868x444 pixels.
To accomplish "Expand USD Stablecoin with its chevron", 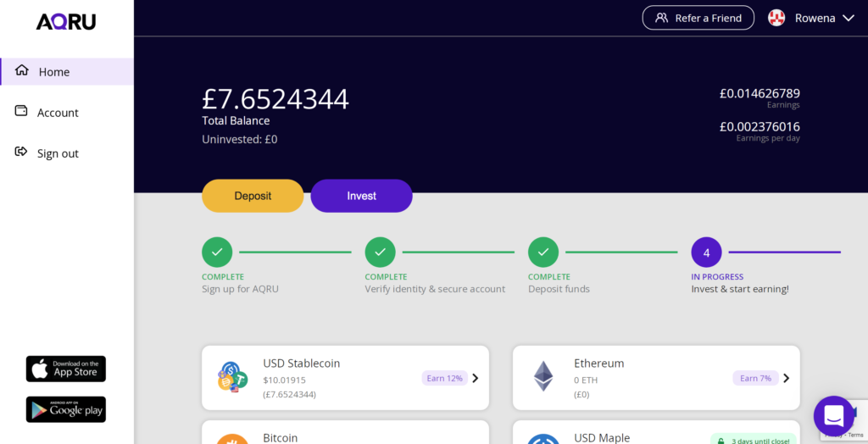I will coord(475,378).
